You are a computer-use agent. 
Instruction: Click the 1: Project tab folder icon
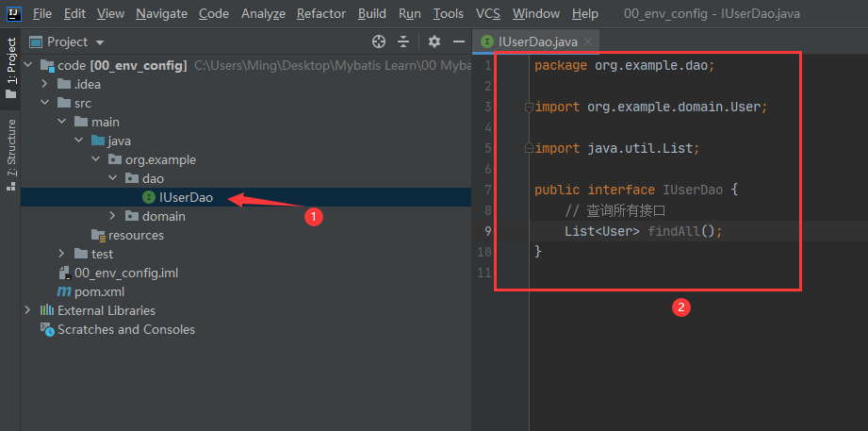pos(10,93)
